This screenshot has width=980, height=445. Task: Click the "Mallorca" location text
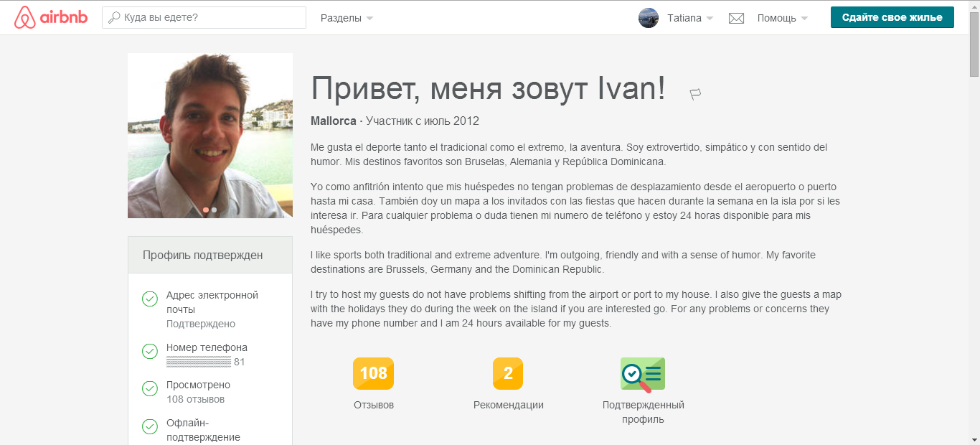334,121
